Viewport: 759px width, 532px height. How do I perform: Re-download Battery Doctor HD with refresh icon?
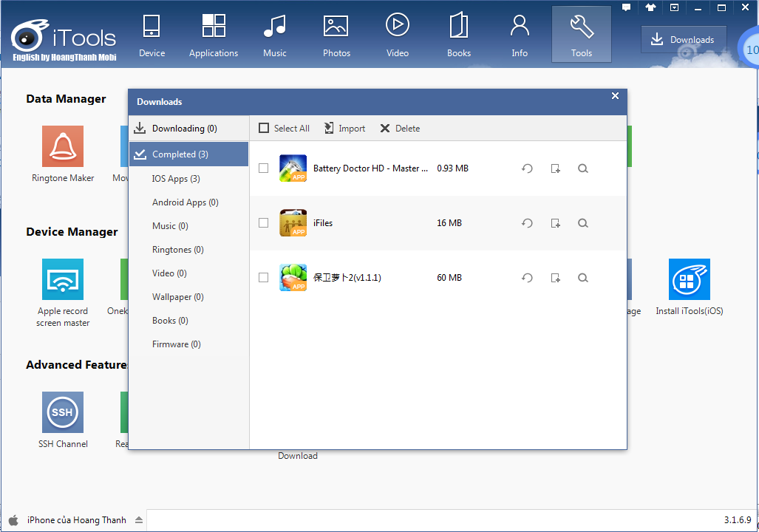point(527,168)
